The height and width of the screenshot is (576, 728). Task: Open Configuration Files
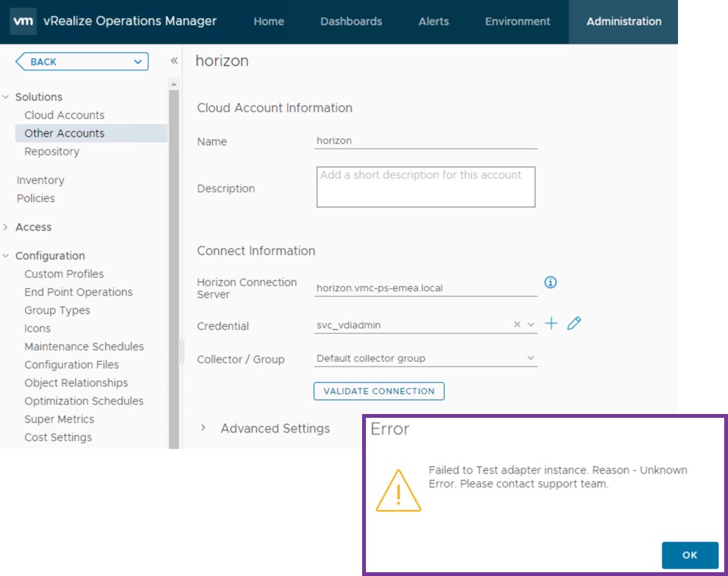tap(71, 365)
